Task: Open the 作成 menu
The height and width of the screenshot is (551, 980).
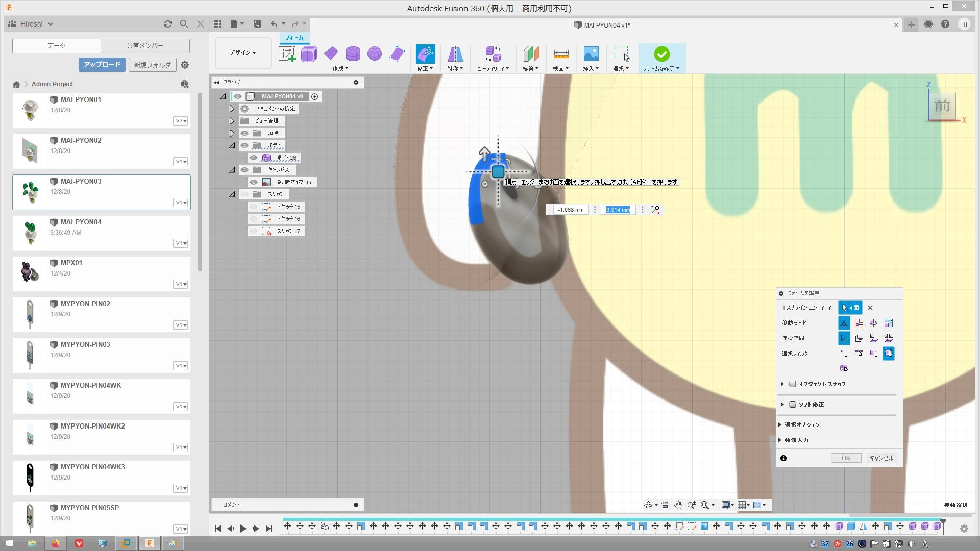Action: tap(340, 69)
